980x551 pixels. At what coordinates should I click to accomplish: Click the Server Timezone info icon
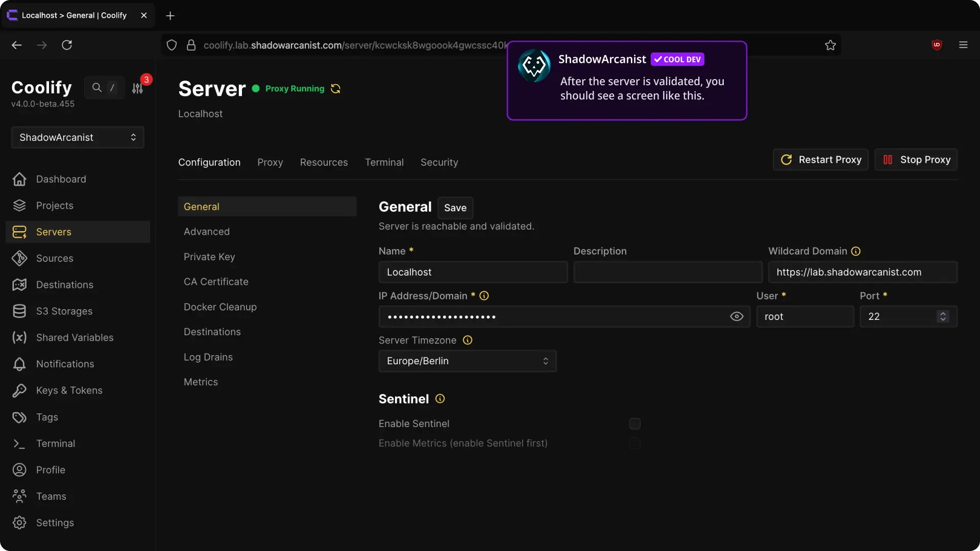click(x=468, y=340)
